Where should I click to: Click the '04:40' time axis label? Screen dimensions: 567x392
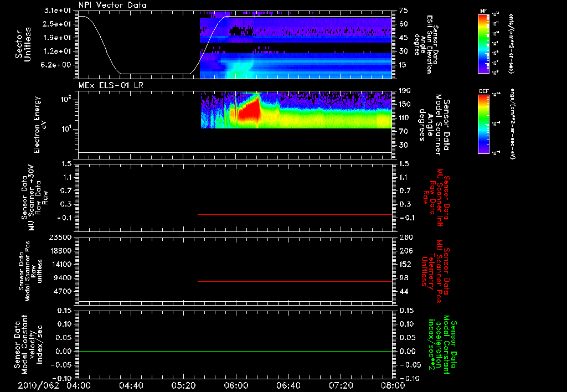click(131, 385)
